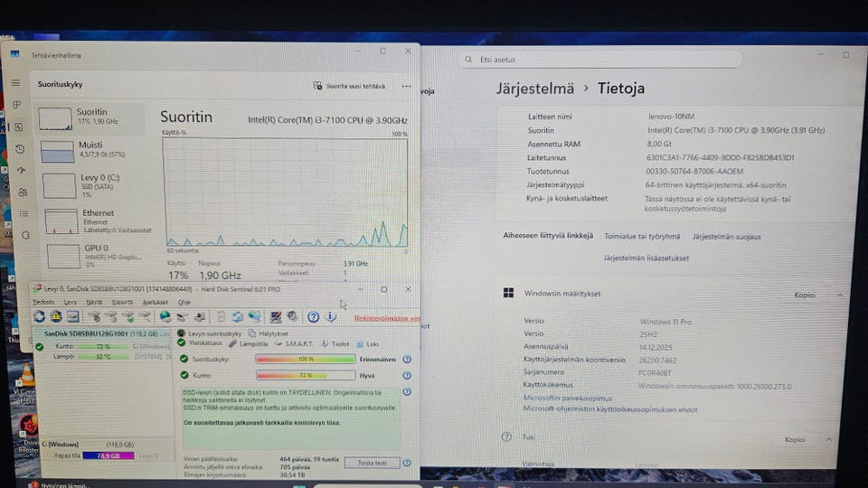Open Asetukset menu in Hard Disk Sentinel
Screen dimensions: 868x488
click(x=155, y=302)
